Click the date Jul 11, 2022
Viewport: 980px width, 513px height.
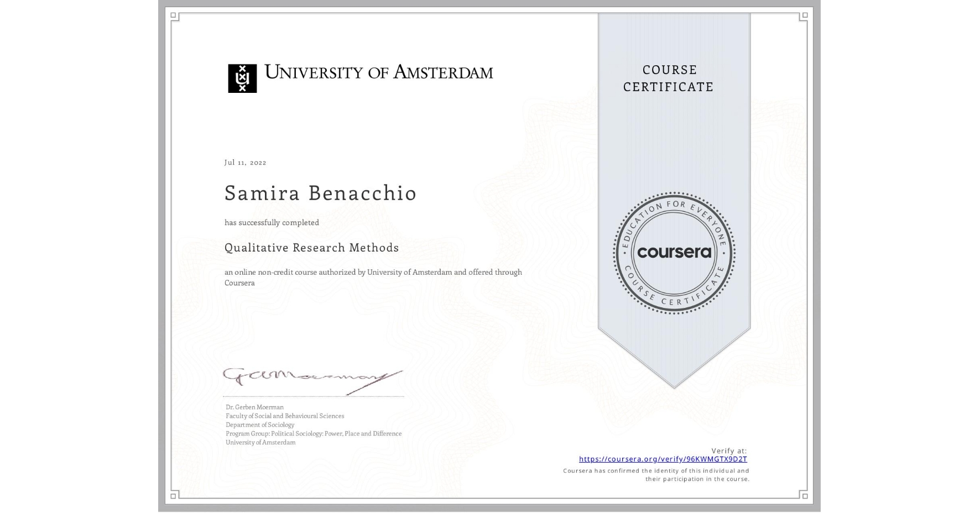245,162
